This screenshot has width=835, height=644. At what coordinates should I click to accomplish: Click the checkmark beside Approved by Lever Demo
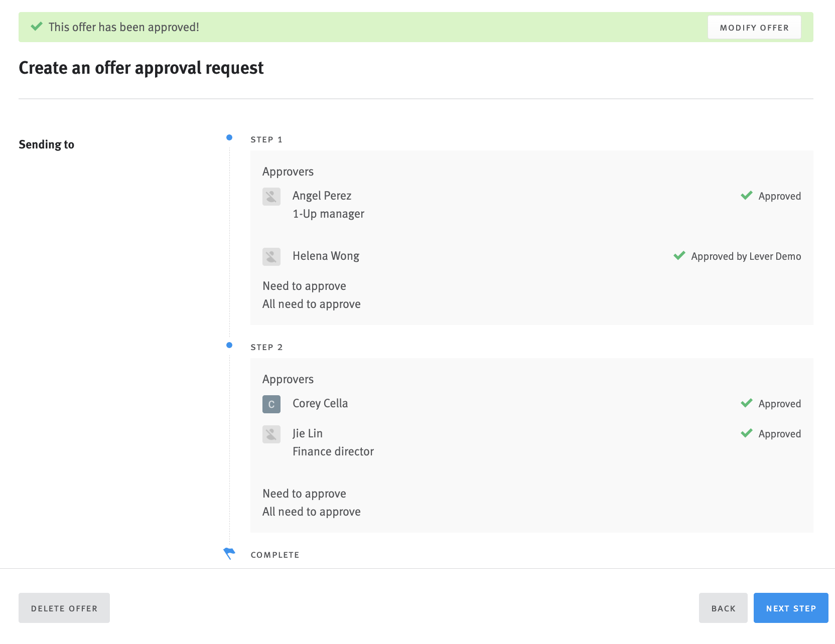click(679, 255)
